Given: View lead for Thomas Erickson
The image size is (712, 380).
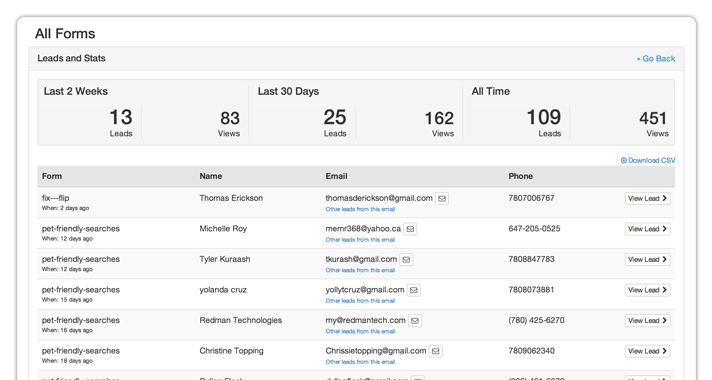Looking at the screenshot, I should (x=647, y=198).
